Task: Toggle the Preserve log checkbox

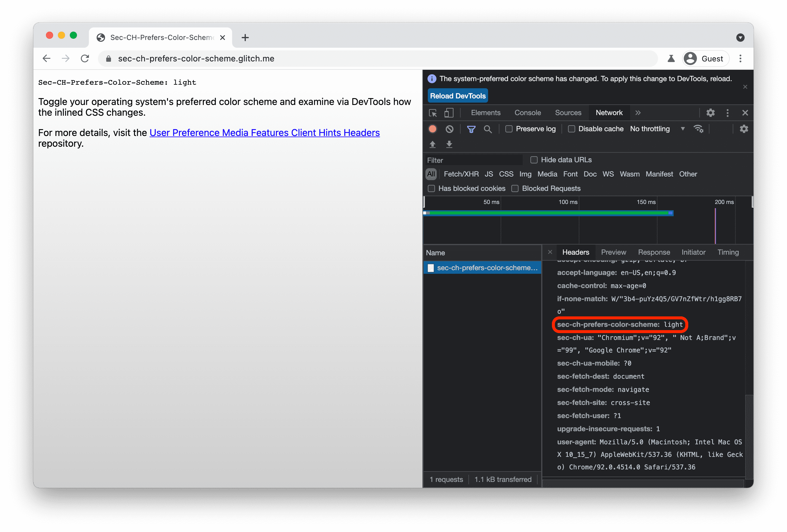Action: tap(508, 129)
